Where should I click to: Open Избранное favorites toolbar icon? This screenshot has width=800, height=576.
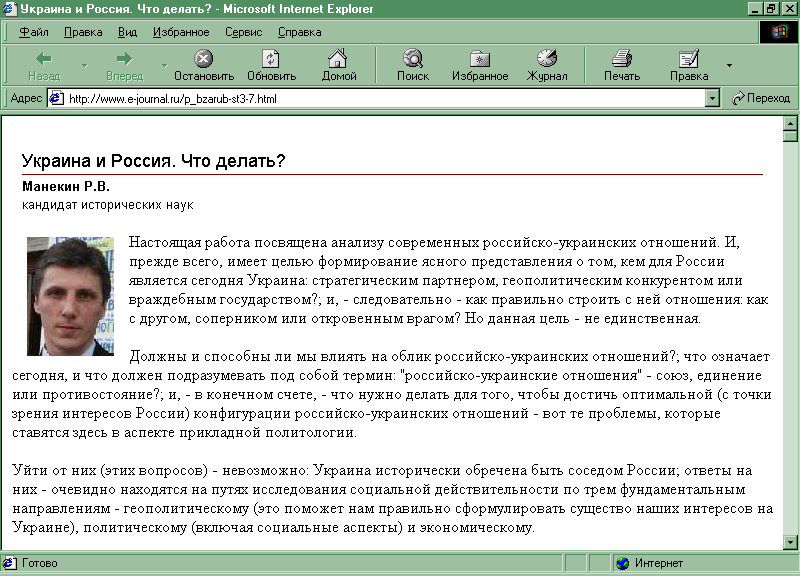click(480, 59)
